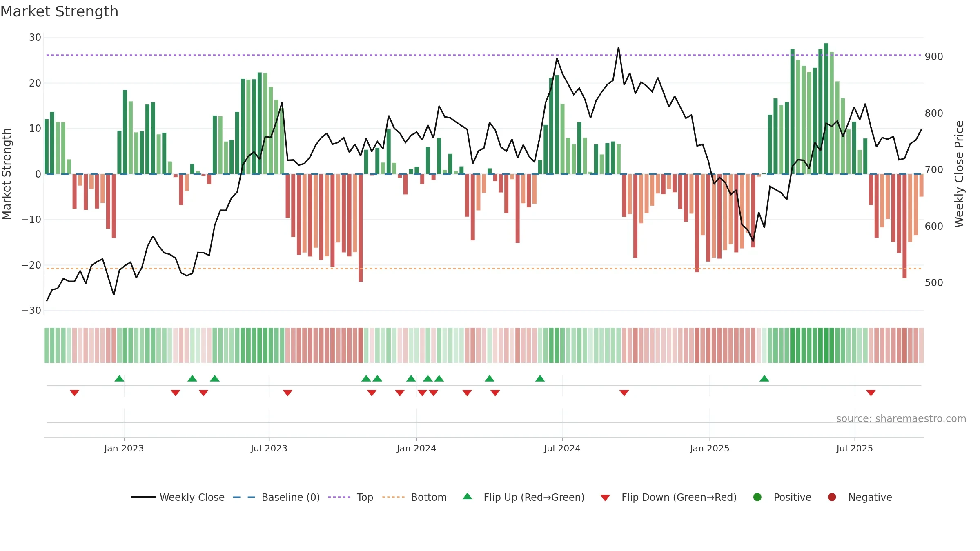The image size is (980, 551).
Task: Click the first flip-down marker on the chart
Action: [74, 393]
